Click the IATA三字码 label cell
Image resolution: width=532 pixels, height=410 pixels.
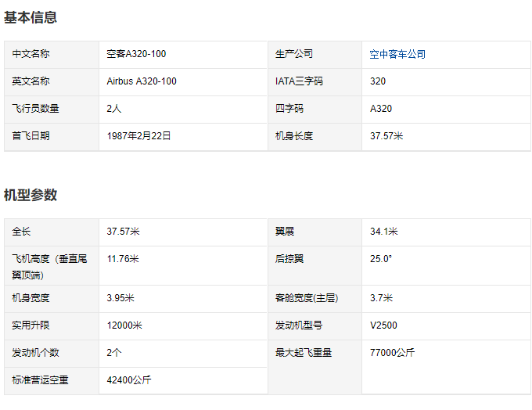point(315,82)
